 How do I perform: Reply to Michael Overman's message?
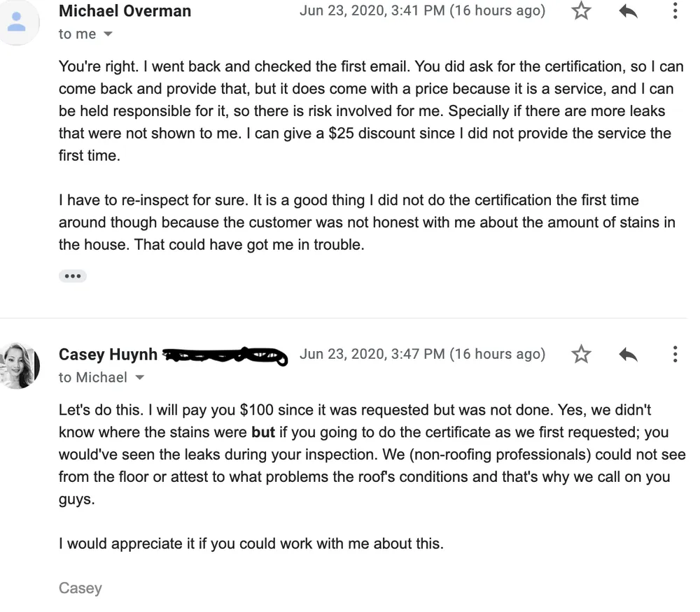click(x=628, y=11)
